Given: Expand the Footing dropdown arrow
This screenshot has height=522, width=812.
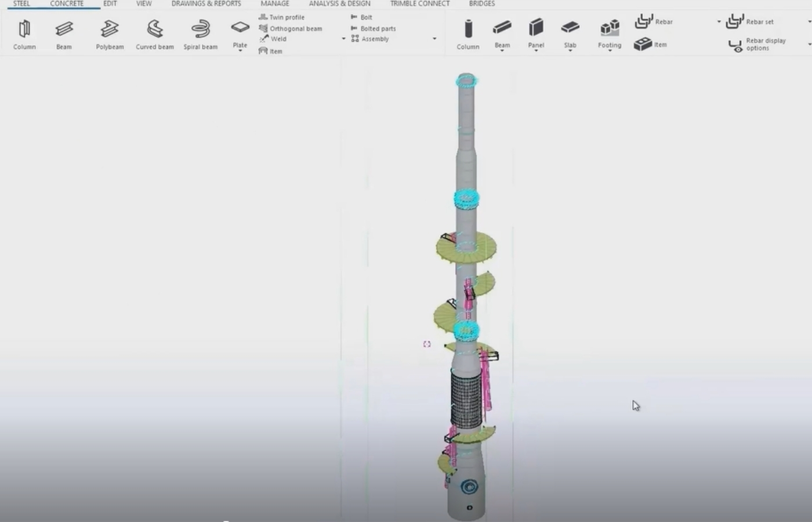Looking at the screenshot, I should (610, 51).
